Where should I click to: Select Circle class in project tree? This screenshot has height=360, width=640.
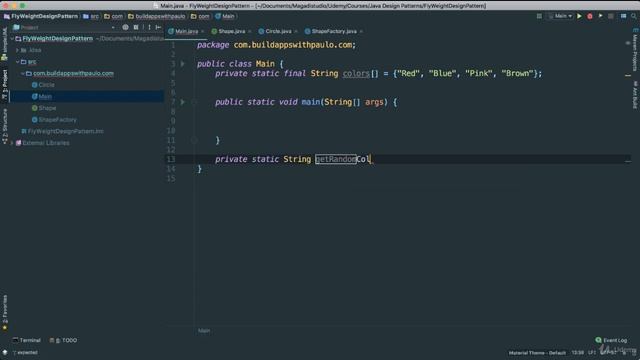pos(43,85)
